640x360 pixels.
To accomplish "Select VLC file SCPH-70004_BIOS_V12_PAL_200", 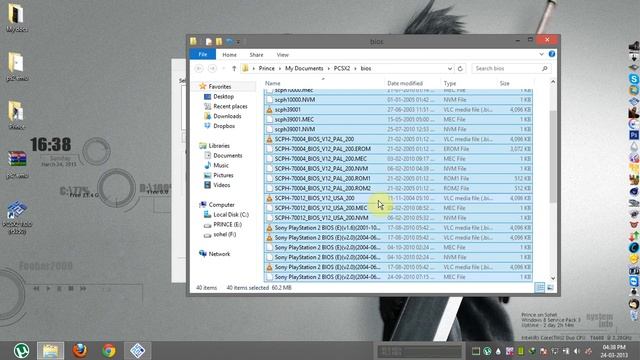I will (x=398, y=139).
